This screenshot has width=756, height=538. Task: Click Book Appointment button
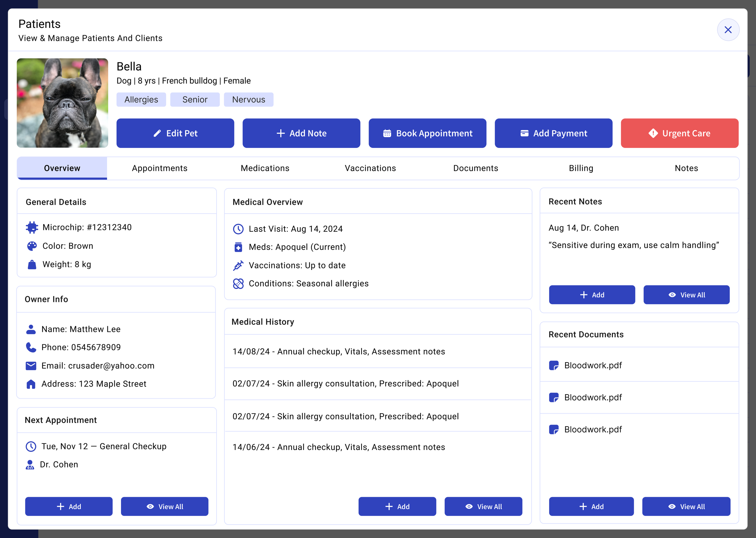point(427,133)
